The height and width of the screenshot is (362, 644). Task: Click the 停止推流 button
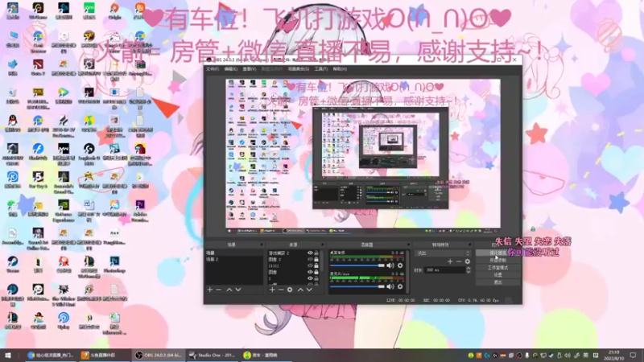497,253
